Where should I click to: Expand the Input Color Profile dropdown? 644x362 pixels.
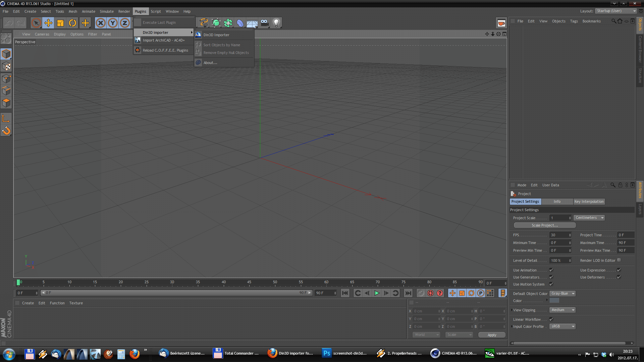point(562,326)
